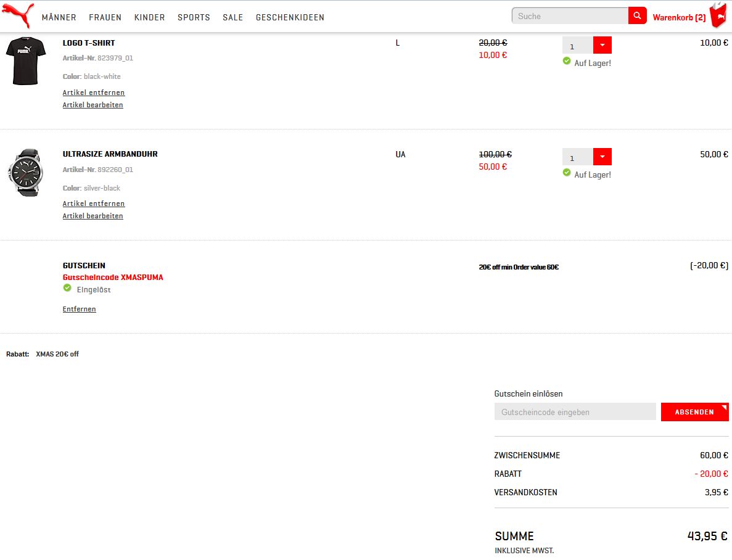Image resolution: width=732 pixels, height=560 pixels.
Task: Click the struck-through 20,00 € price
Action: (x=493, y=43)
